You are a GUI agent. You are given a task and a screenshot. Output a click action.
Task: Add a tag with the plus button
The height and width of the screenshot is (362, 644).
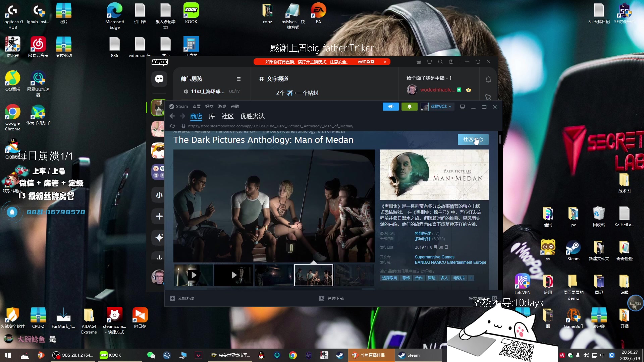pos(471,278)
